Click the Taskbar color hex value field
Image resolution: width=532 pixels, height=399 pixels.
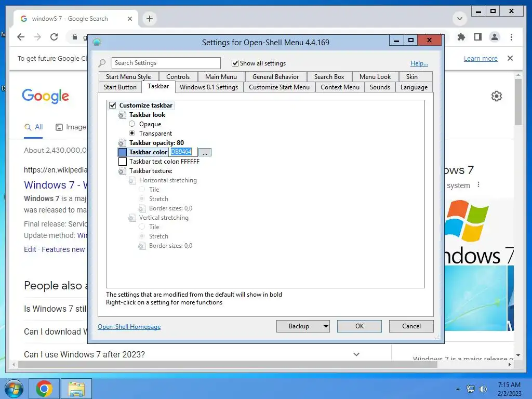coord(183,152)
